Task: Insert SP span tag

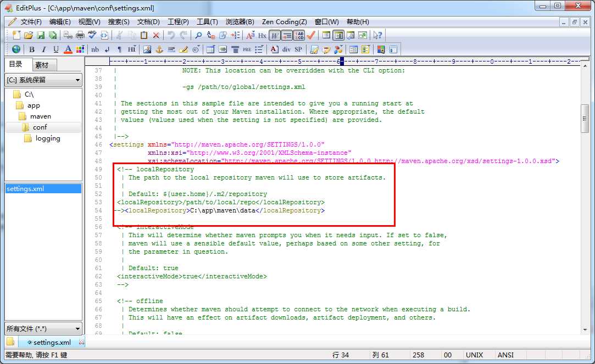Action: 298,49
